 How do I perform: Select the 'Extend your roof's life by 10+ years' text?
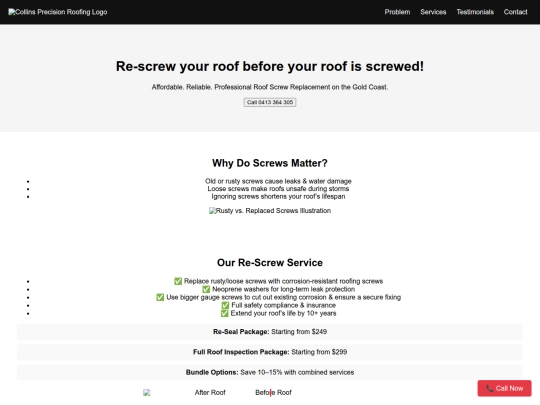coord(283,313)
